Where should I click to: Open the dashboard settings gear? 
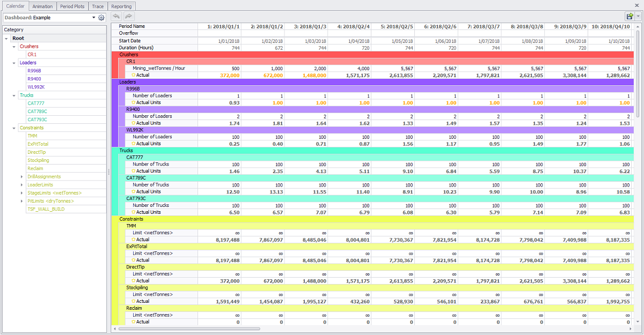click(x=101, y=17)
